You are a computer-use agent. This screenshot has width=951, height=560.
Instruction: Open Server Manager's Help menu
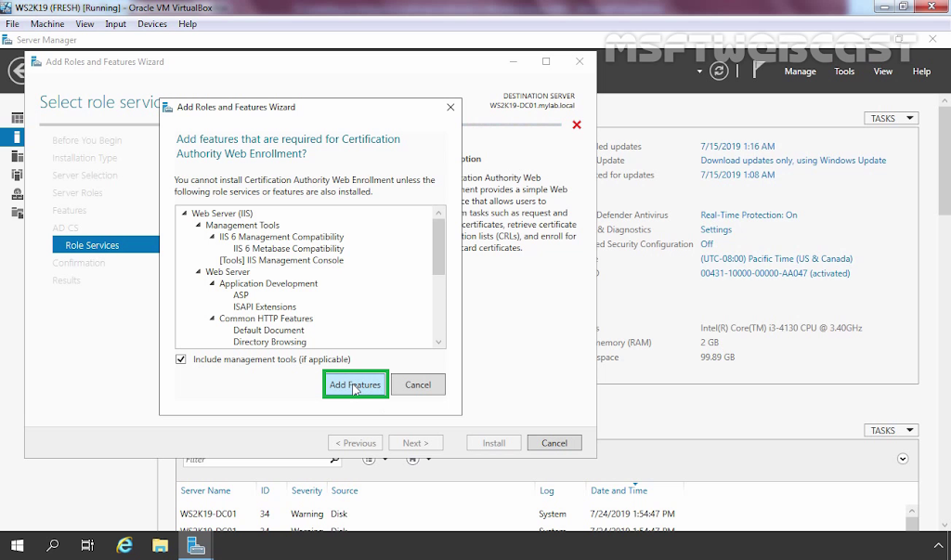click(x=921, y=71)
